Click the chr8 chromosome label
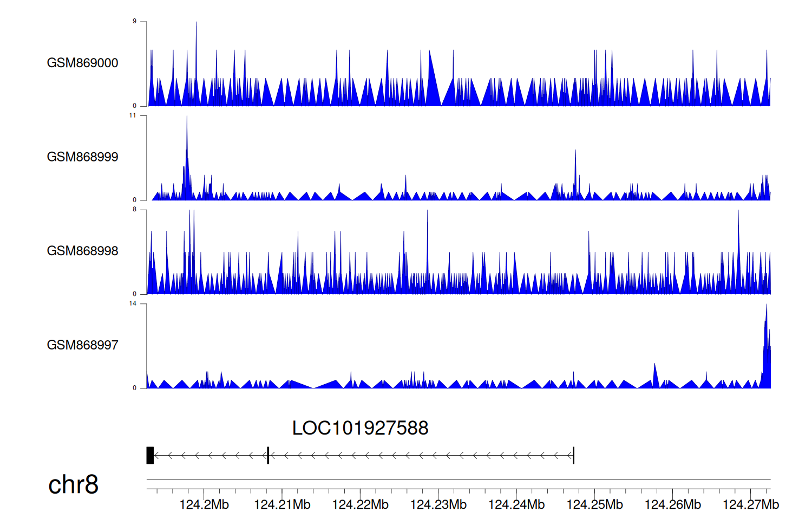 pyautogui.click(x=73, y=484)
